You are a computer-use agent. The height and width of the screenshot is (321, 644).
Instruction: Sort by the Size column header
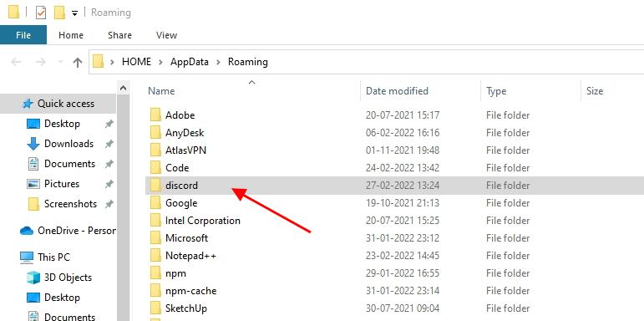coord(595,91)
